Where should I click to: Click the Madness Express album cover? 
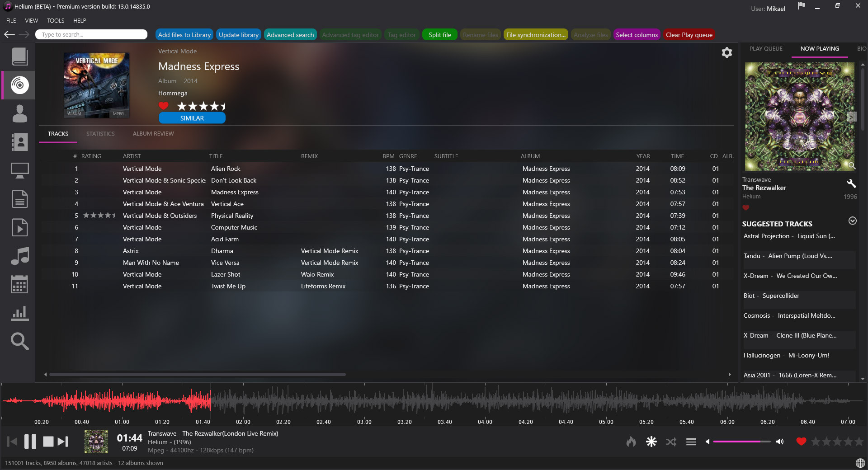97,85
